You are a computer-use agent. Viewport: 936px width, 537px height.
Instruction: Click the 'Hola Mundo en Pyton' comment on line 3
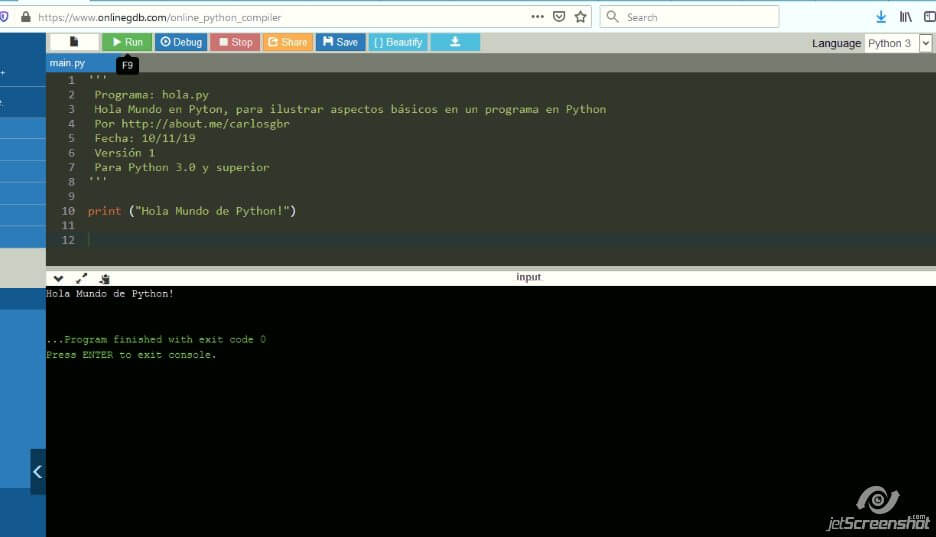350,109
